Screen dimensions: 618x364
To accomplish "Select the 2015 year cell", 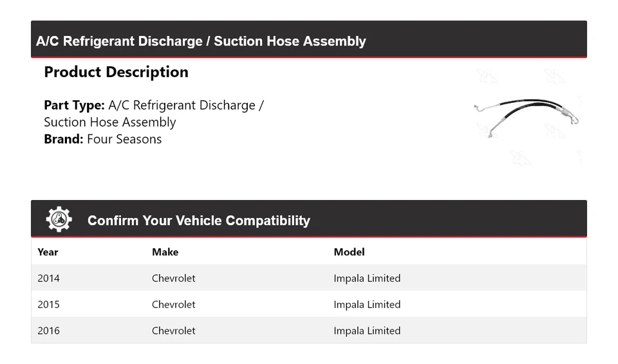I will coord(48,305).
